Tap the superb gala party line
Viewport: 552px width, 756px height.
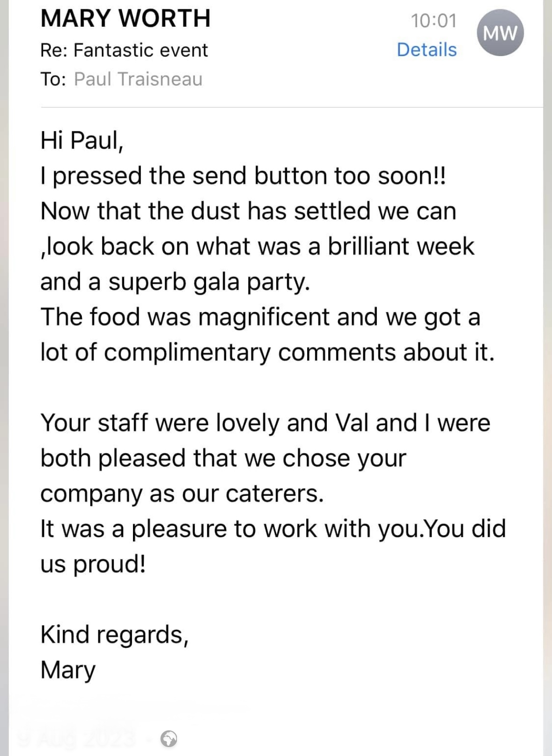(x=176, y=282)
